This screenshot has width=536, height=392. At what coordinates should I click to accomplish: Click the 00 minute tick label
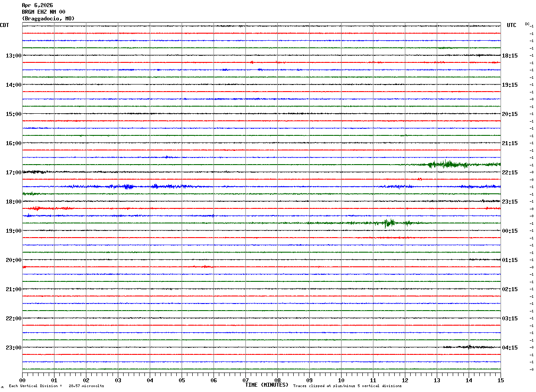22,380
